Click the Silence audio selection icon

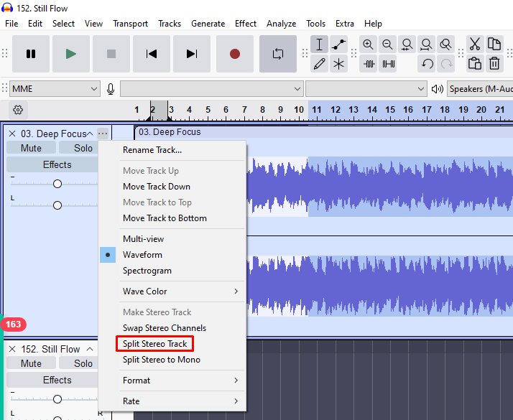click(387, 64)
